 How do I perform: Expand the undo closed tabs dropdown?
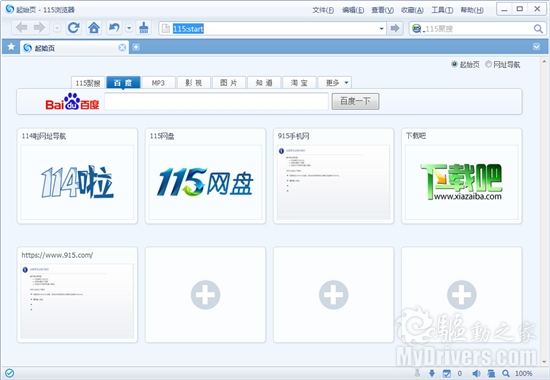pos(129,28)
